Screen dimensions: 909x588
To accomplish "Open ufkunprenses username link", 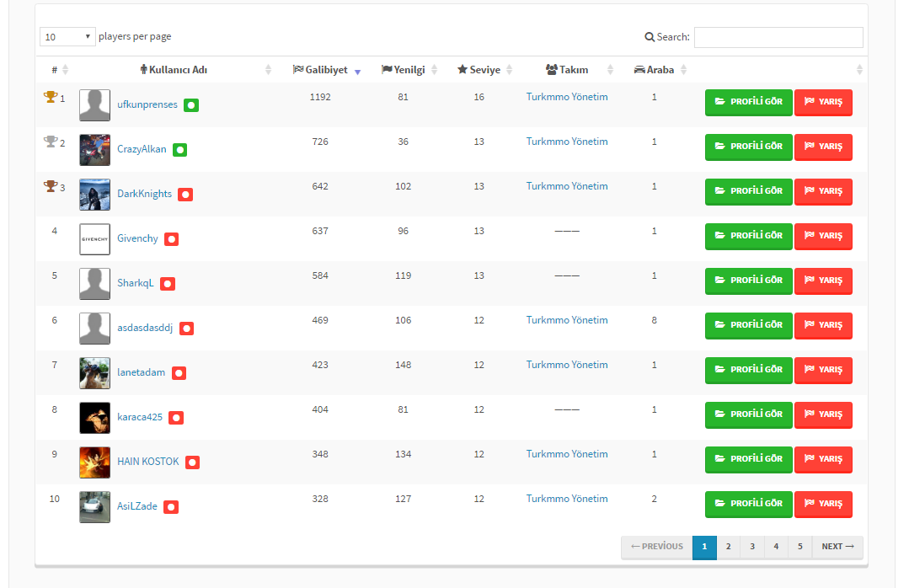I will [147, 104].
